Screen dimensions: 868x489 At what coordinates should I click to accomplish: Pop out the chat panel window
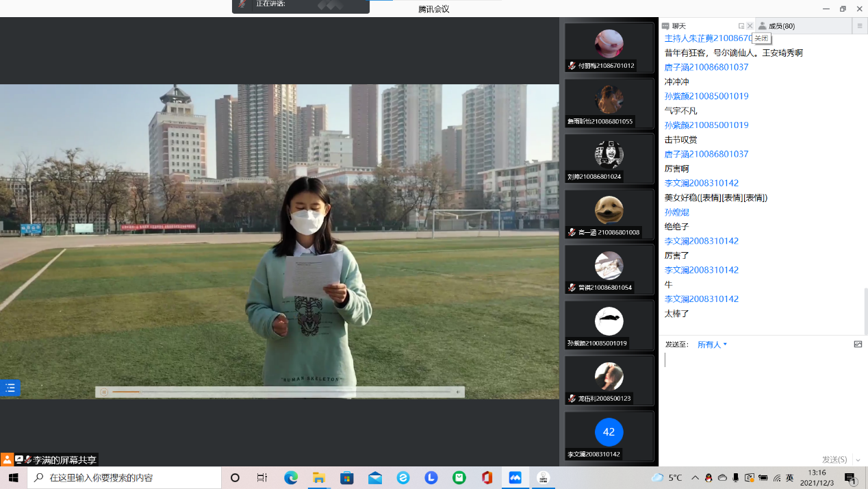[741, 26]
